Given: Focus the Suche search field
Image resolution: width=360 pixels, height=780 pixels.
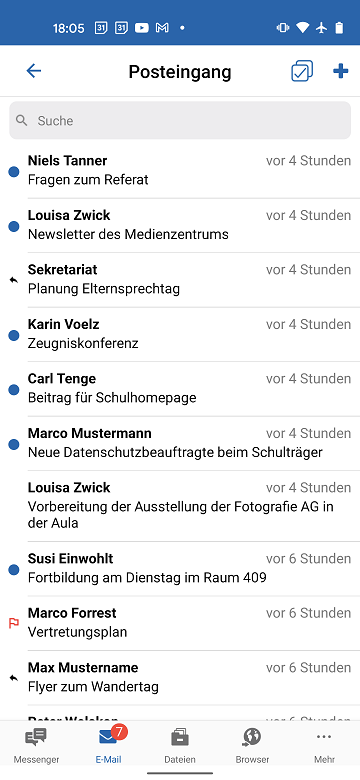Looking at the screenshot, I should (180, 120).
